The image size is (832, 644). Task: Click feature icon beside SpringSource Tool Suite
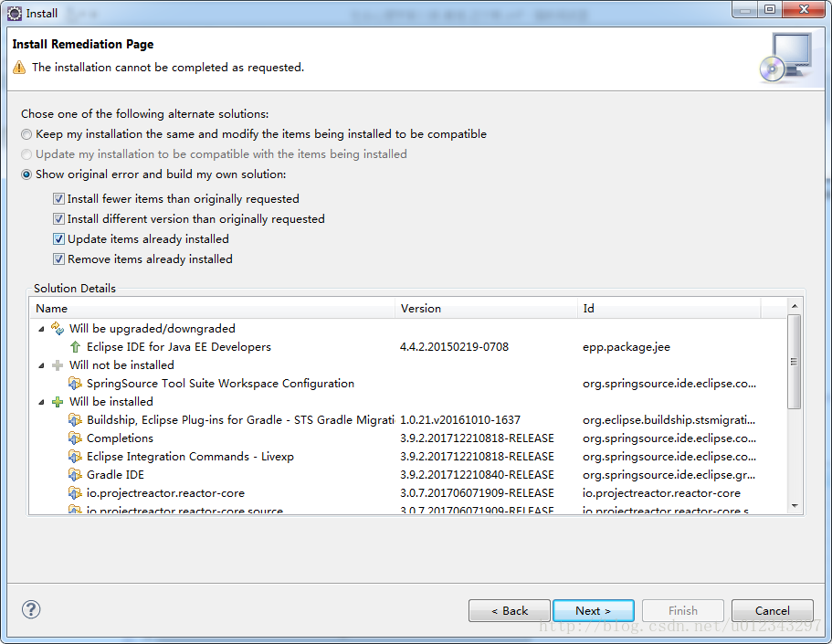pos(75,384)
